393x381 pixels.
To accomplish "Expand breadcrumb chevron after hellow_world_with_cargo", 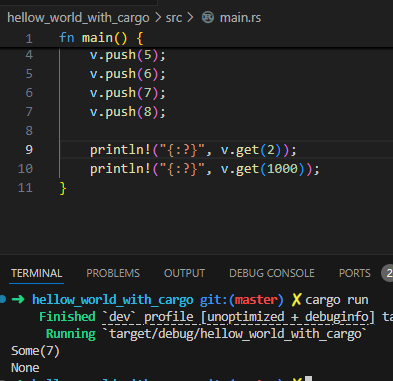I will [x=158, y=18].
